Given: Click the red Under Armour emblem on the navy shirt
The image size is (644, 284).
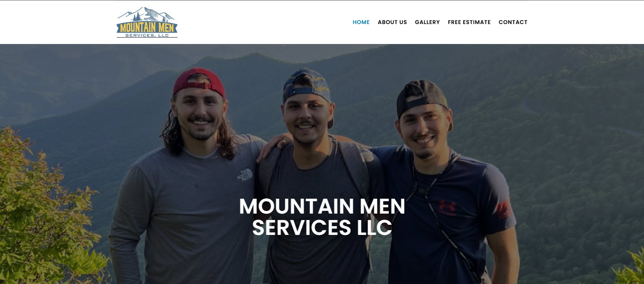Looking at the screenshot, I should coord(447,206).
